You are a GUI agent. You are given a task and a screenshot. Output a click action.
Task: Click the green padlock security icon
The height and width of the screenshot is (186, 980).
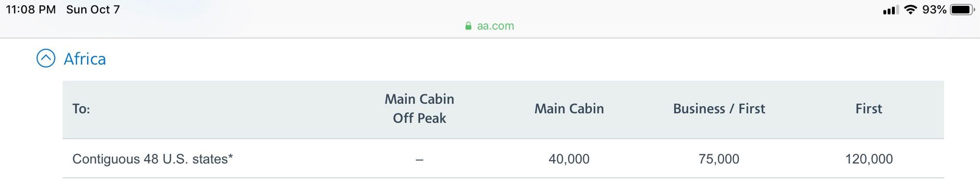[468, 26]
